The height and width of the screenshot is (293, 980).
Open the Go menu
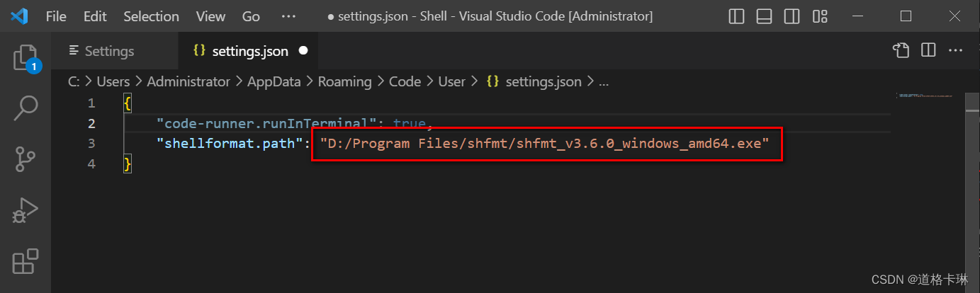(x=251, y=16)
